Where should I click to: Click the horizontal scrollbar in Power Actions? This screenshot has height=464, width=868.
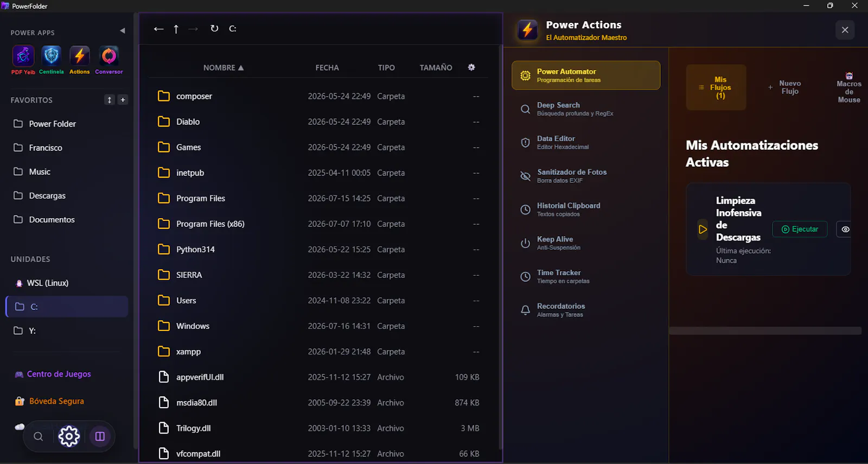[x=765, y=330]
